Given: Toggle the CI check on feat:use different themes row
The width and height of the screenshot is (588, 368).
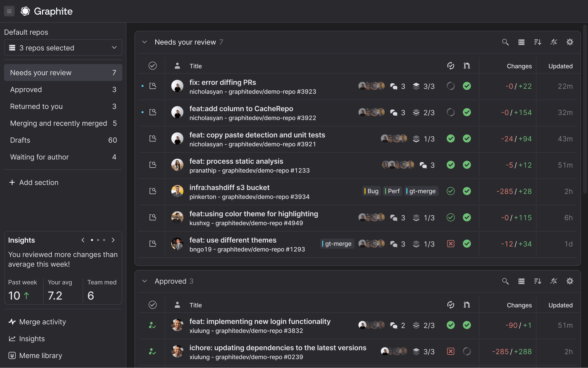Looking at the screenshot, I should pyautogui.click(x=450, y=243).
